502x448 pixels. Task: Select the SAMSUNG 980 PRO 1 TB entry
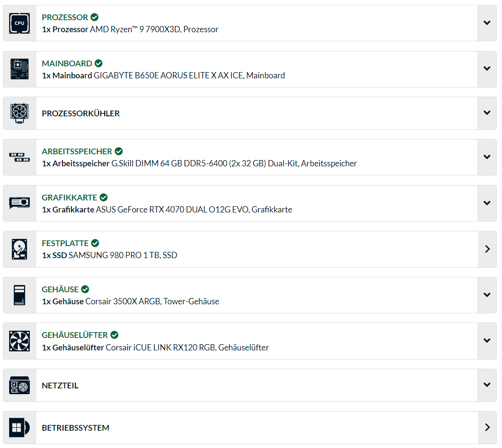pos(110,255)
